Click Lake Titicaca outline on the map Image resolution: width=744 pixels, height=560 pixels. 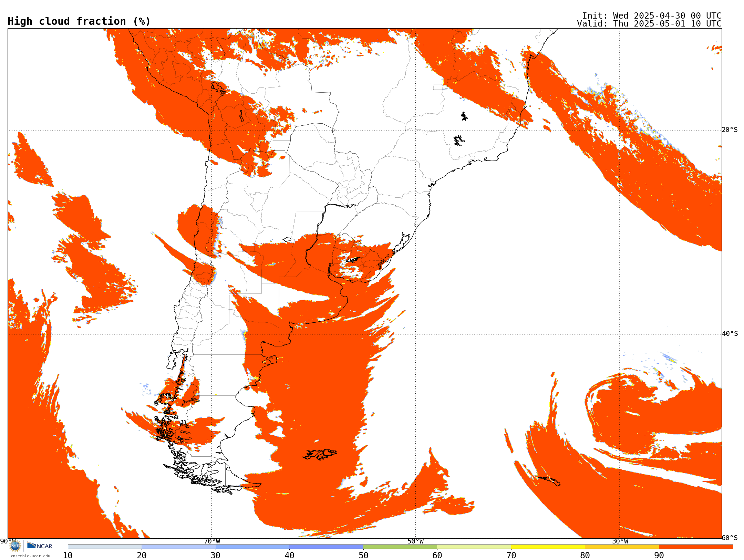click(x=218, y=88)
